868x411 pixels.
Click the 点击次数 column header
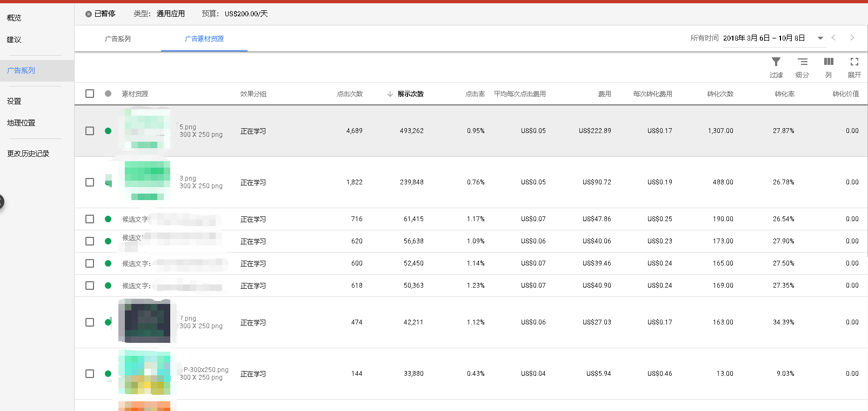pos(350,94)
